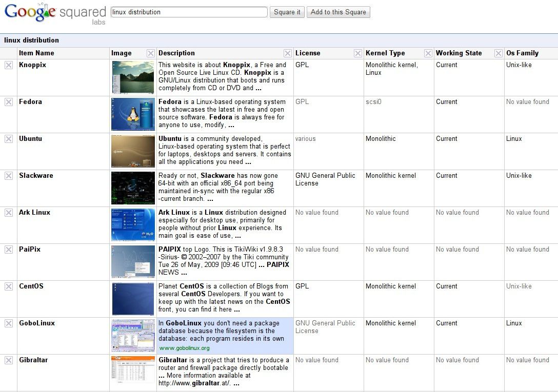Image resolution: width=558 pixels, height=392 pixels.
Task: Open the Ark Linux thumbnail
Action: (133, 225)
